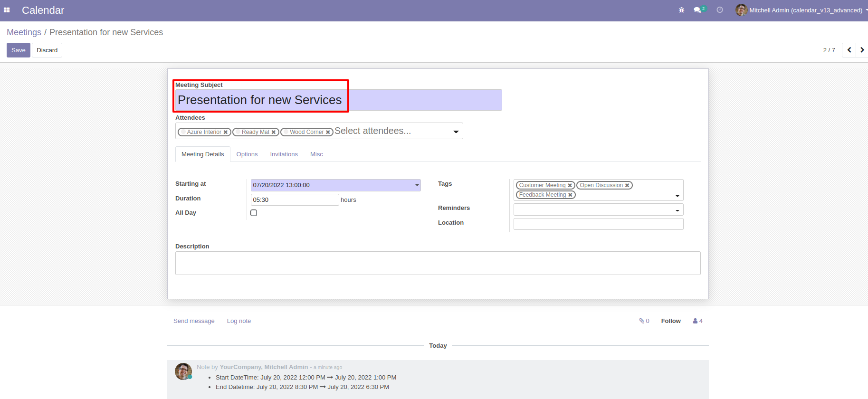
Task: Remove Wood Corner attendee tag
Action: pos(328,132)
